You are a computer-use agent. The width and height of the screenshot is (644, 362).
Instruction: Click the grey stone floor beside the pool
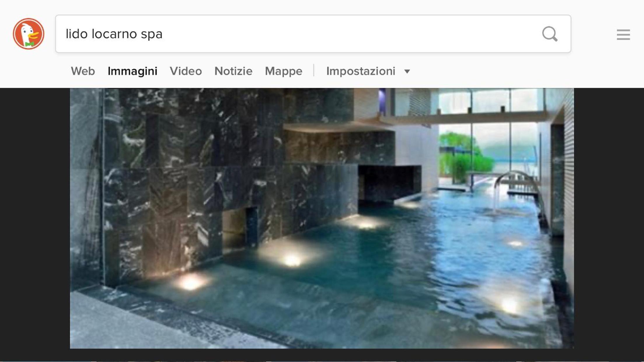pos(152,324)
